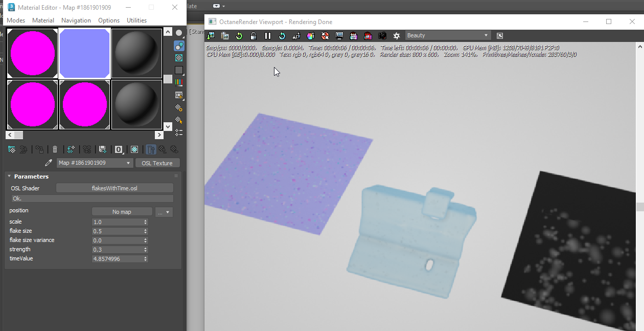This screenshot has height=331, width=644.
Task: Open the Sample UV Tiling flyout
Action: [179, 70]
